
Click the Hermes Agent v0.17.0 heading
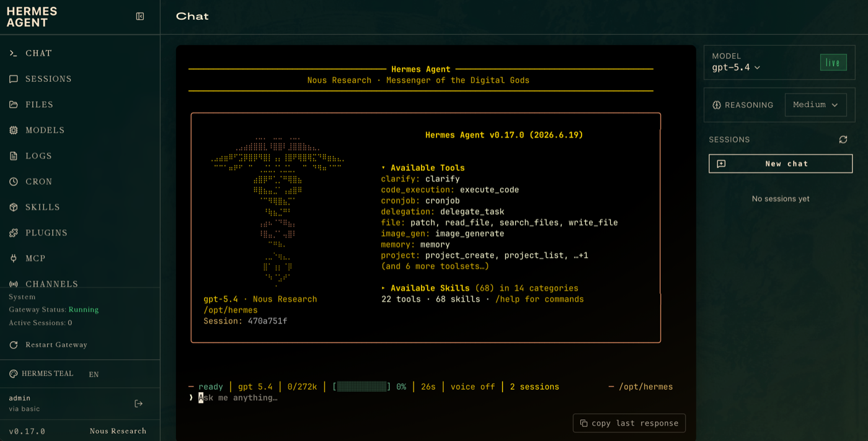click(504, 135)
